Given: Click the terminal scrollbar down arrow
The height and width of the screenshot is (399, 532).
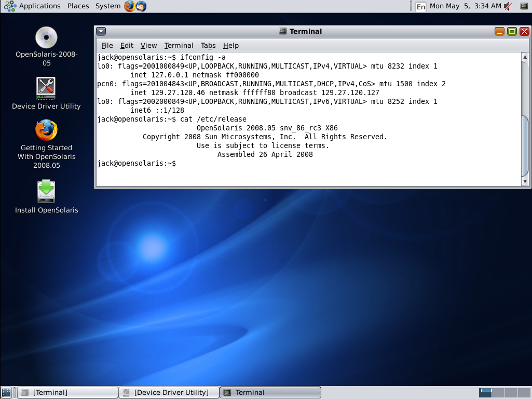Looking at the screenshot, I should [525, 181].
